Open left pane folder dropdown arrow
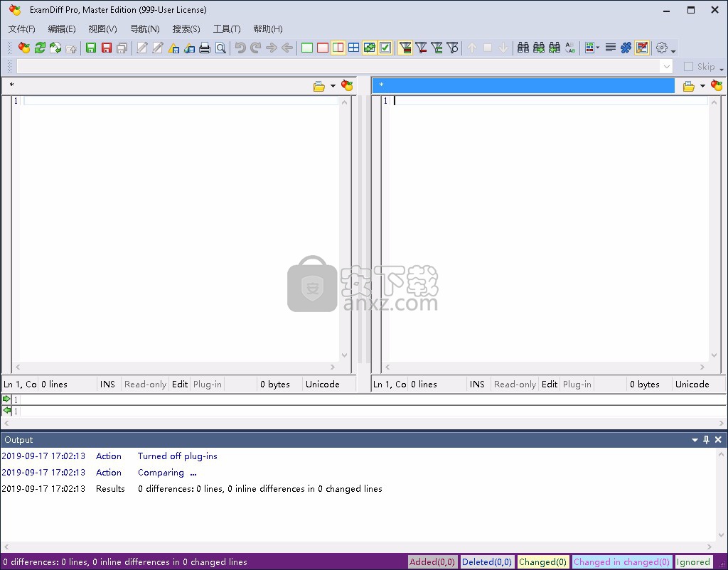The height and width of the screenshot is (570, 728). point(333,86)
